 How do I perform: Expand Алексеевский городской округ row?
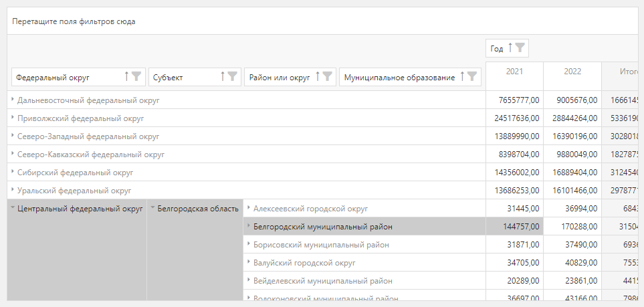coord(249,208)
